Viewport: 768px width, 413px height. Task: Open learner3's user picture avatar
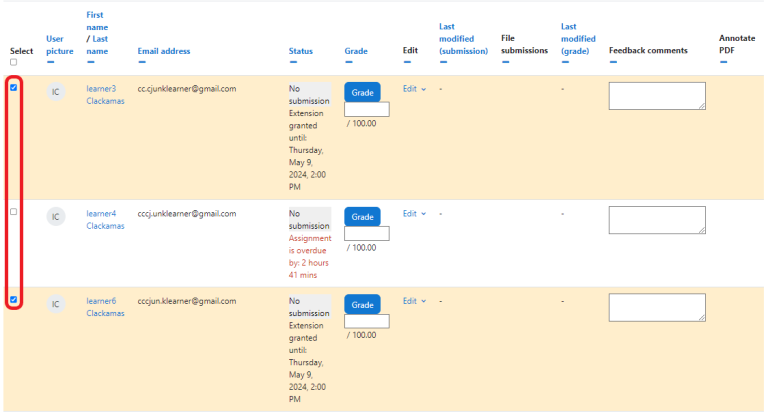click(56, 92)
